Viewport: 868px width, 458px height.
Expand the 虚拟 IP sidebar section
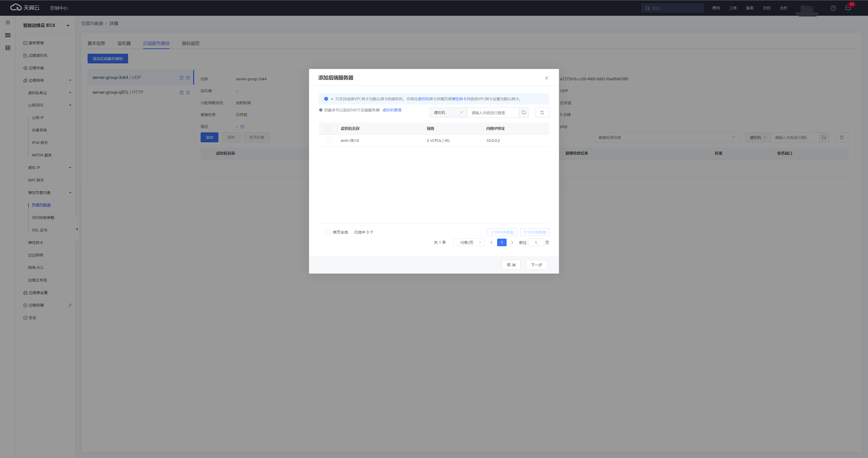[70, 168]
